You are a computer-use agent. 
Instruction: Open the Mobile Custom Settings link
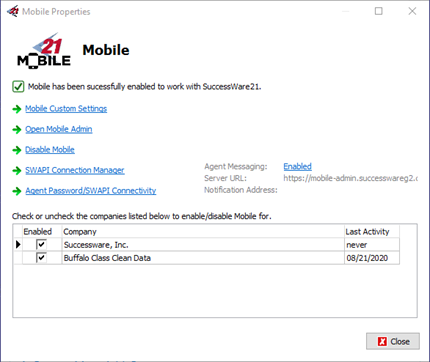[x=66, y=109]
